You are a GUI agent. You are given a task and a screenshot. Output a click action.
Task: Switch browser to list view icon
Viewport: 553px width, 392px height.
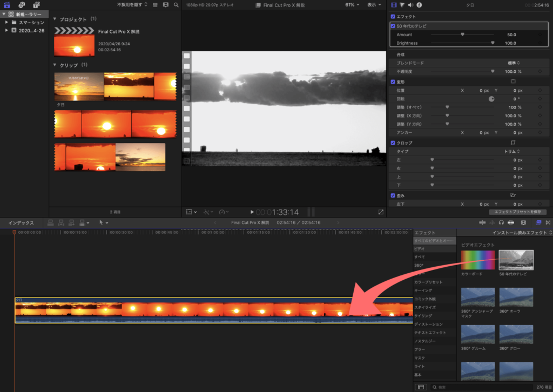[155, 5]
